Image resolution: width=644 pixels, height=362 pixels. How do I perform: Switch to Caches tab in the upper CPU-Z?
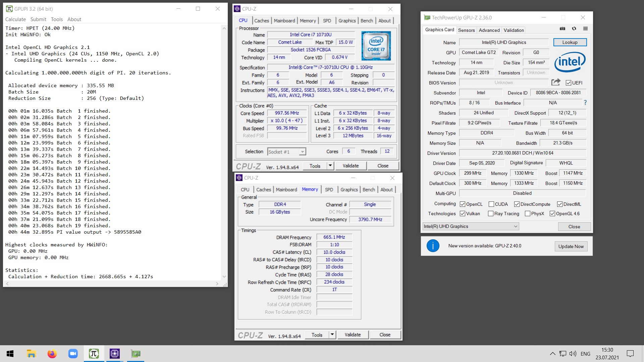click(262, 20)
